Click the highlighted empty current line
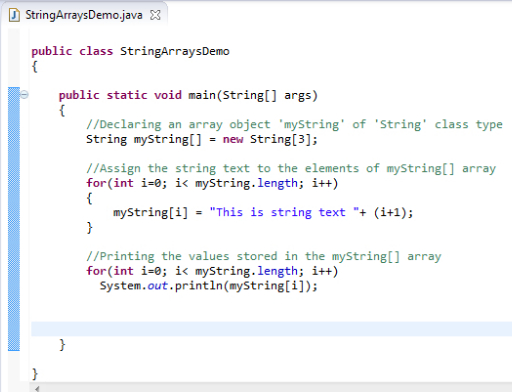Screen dimensions: 512x392 pos(271,329)
